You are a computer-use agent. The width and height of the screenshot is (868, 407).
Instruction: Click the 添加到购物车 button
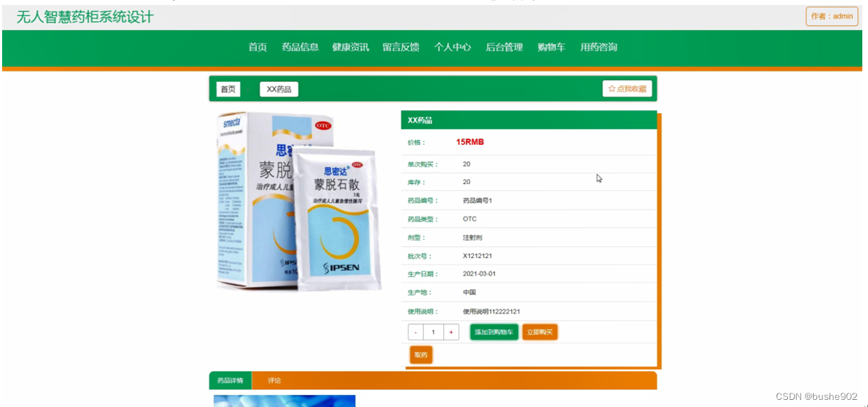(x=494, y=332)
